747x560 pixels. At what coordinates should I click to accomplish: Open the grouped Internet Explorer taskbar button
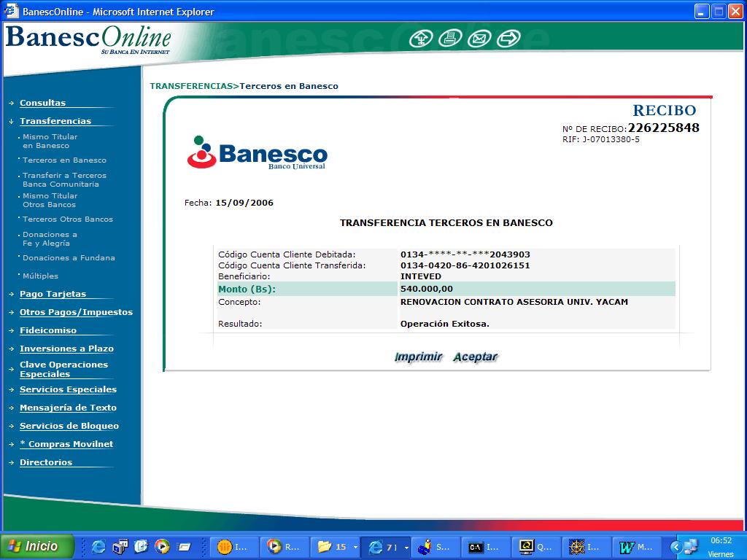pyautogui.click(x=387, y=547)
